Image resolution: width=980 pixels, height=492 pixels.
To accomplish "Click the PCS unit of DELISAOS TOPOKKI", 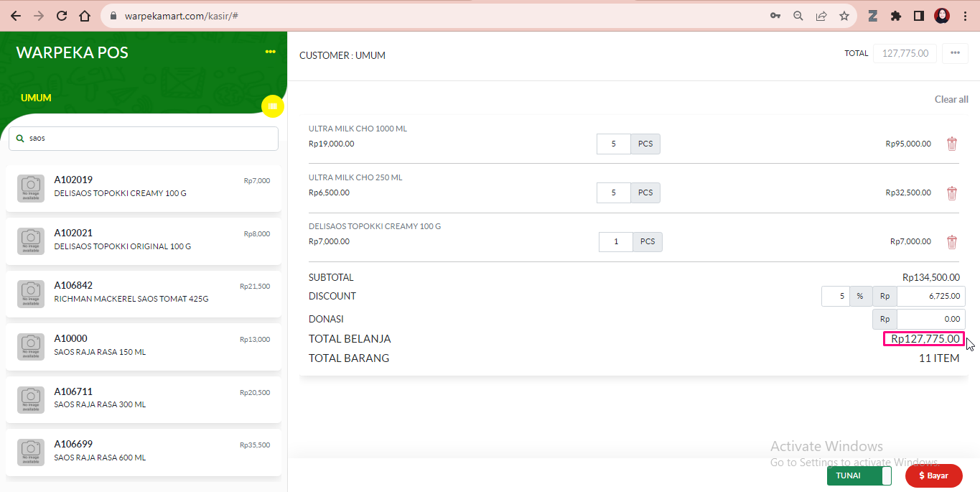I will click(648, 241).
